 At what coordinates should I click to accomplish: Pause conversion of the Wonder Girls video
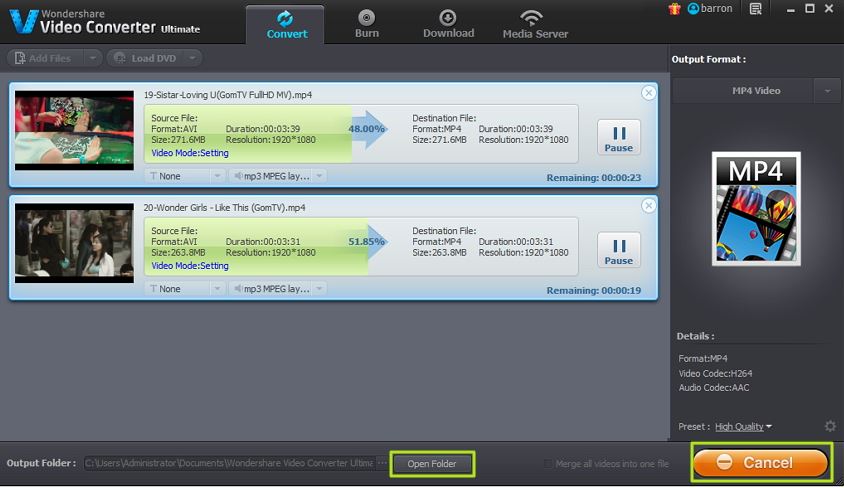(x=618, y=250)
